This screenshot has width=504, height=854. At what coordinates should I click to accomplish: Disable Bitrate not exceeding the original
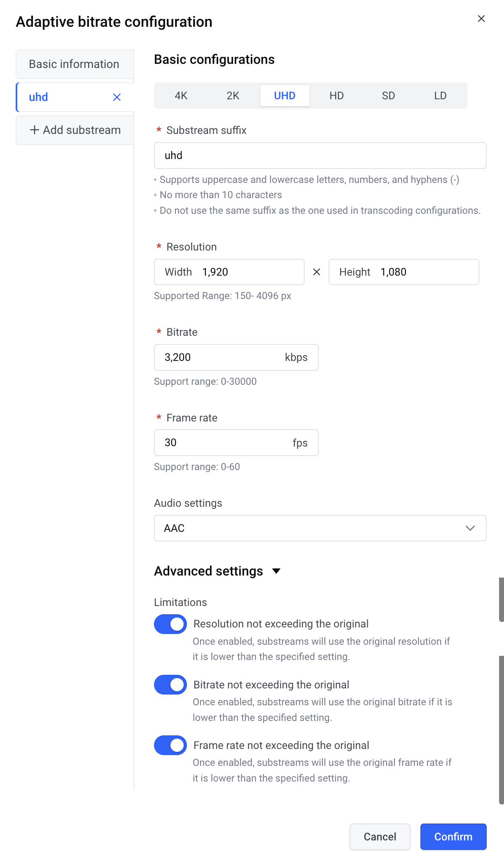(x=170, y=685)
